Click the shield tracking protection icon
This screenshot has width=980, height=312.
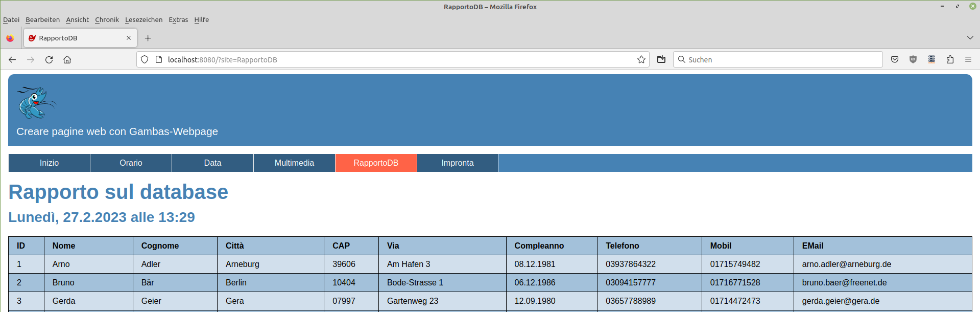pyautogui.click(x=145, y=60)
